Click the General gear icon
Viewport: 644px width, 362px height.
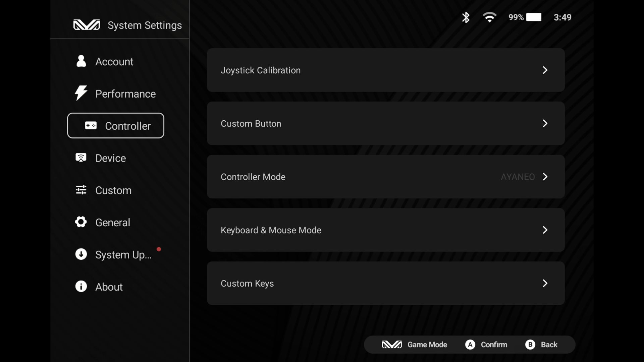[x=81, y=222]
